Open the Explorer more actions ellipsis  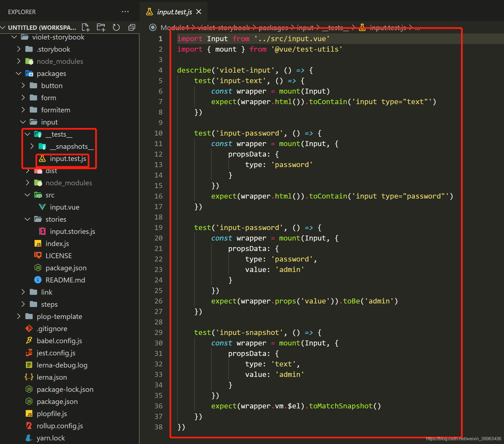coord(125,12)
